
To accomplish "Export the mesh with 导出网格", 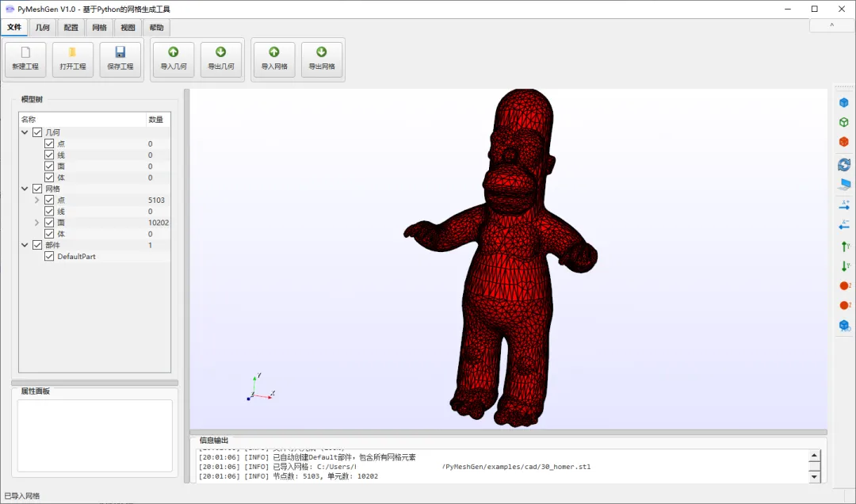I will [322, 59].
